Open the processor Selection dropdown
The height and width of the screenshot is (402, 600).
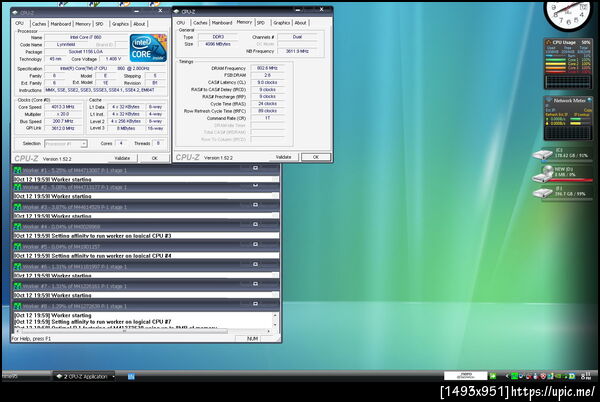click(64, 143)
